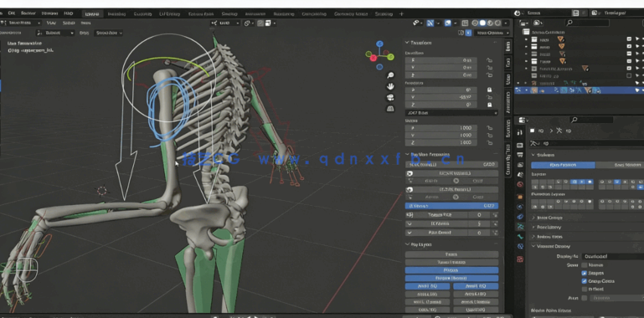This screenshot has height=318, width=644.
Task: Switch viewport to rendered shading
Action: 497,23
